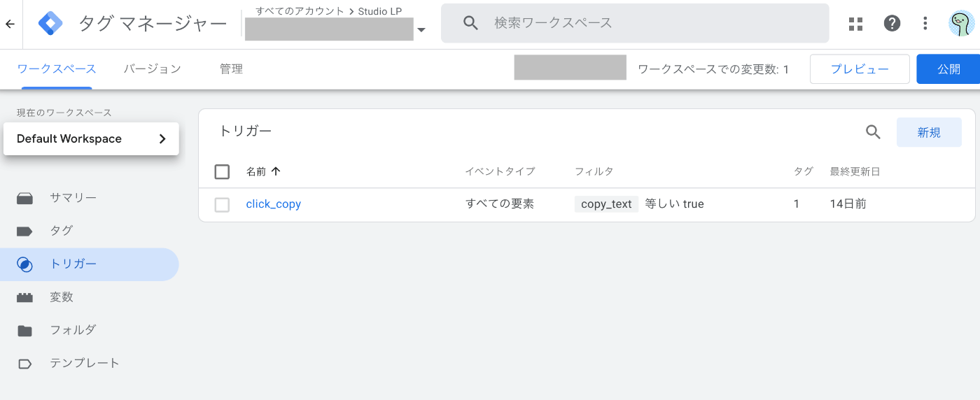
Task: Click the プレビュー button
Action: pyautogui.click(x=860, y=69)
